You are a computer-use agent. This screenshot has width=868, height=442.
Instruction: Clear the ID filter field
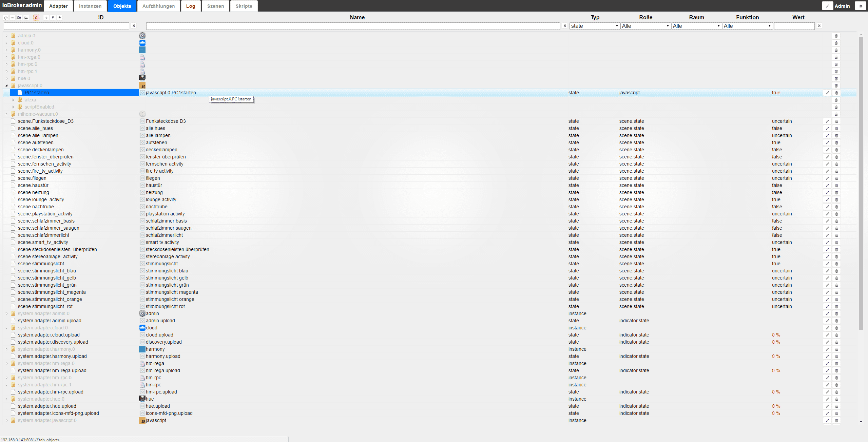[x=134, y=26]
